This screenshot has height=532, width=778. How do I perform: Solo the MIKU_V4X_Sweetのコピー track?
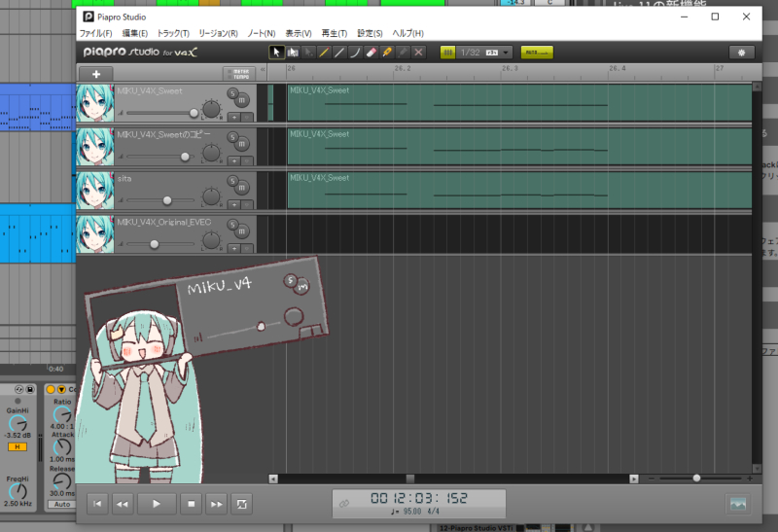click(232, 137)
